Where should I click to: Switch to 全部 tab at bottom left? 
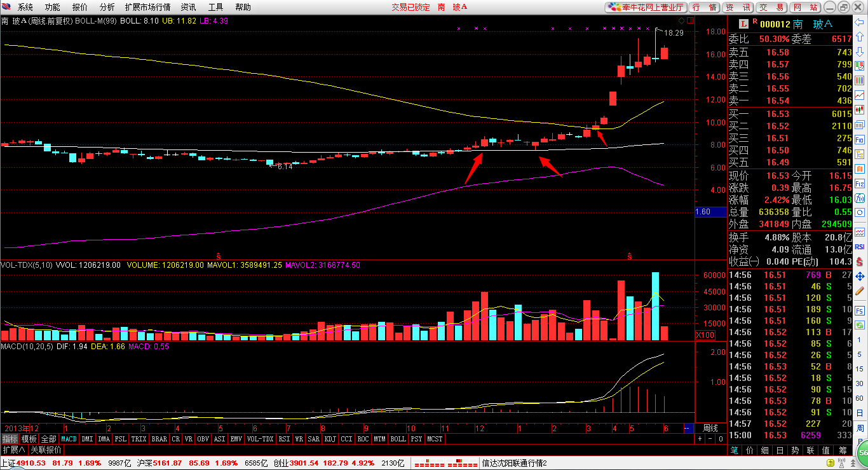coord(49,439)
